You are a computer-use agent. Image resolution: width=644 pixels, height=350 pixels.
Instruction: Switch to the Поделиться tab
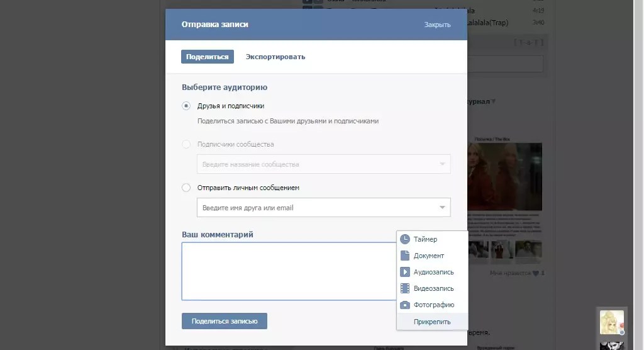click(x=208, y=57)
